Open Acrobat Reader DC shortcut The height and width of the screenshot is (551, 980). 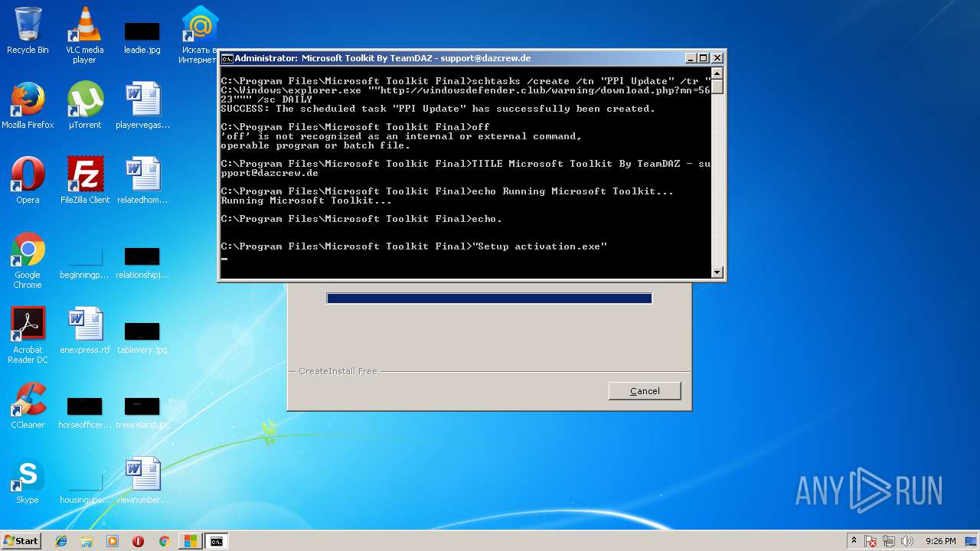click(28, 335)
